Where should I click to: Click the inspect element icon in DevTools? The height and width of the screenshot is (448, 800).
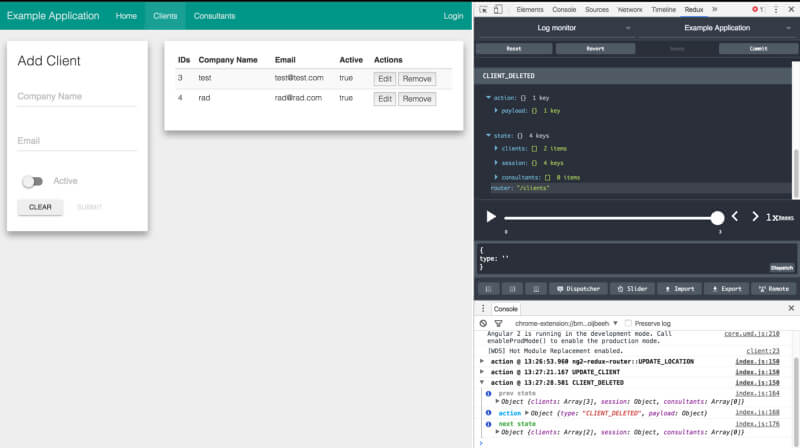click(x=484, y=9)
